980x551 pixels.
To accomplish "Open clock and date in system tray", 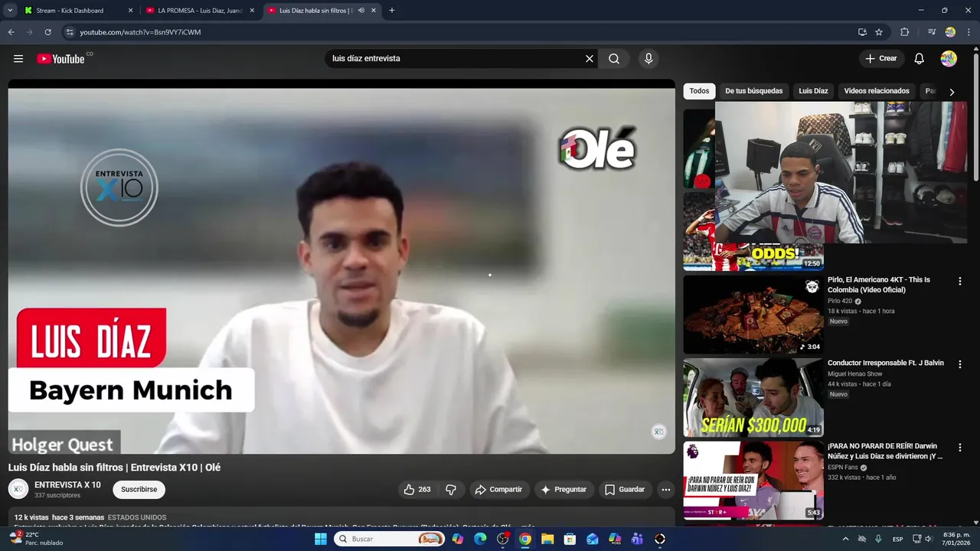I will tap(956, 539).
